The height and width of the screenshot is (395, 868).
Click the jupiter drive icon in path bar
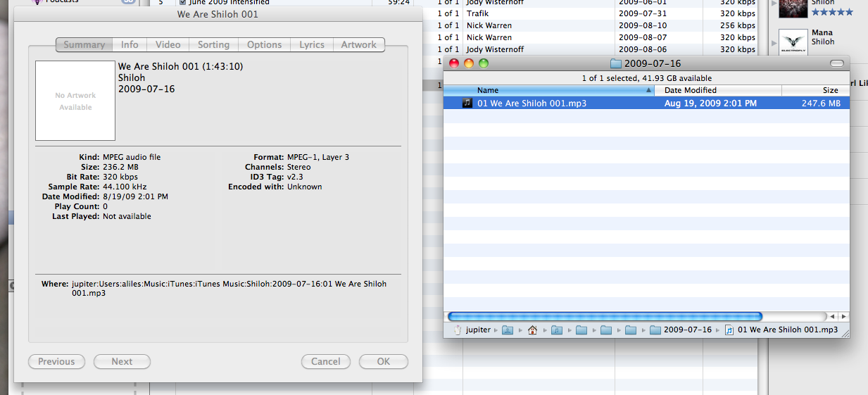coord(458,330)
